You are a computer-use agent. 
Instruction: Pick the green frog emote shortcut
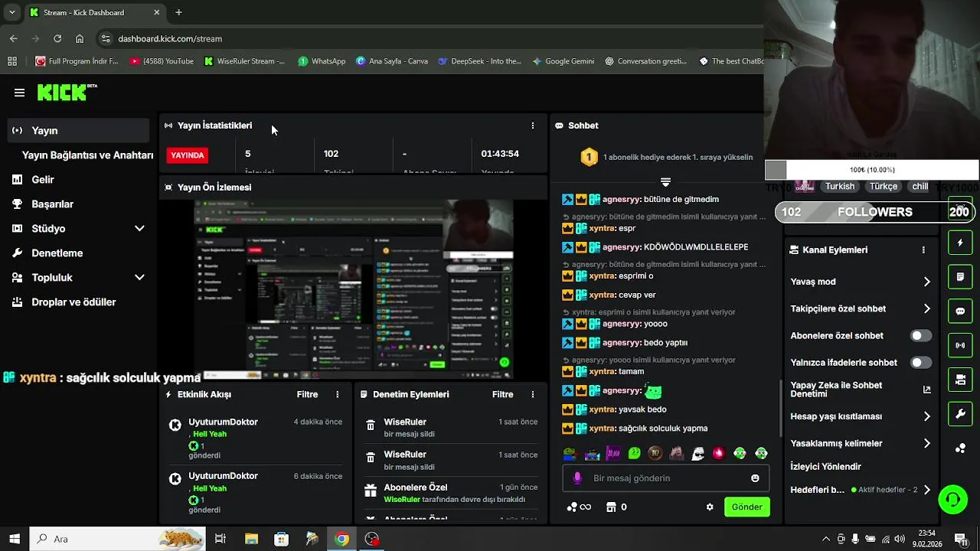click(634, 453)
